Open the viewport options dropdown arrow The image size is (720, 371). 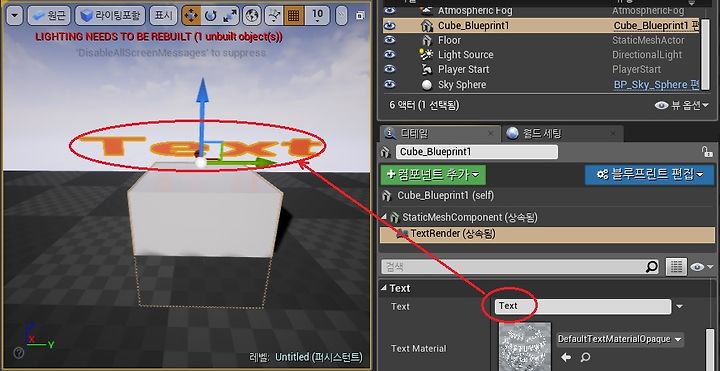tap(15, 16)
